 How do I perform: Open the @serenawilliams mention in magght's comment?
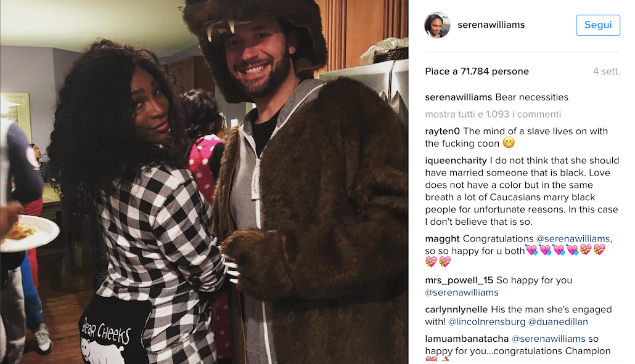coord(573,239)
